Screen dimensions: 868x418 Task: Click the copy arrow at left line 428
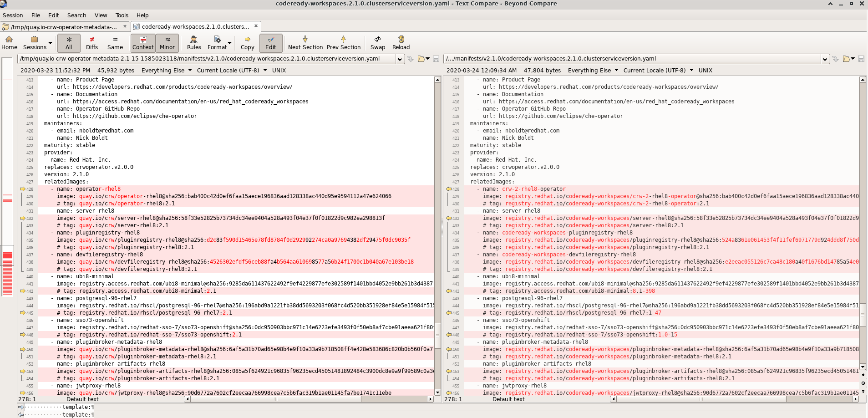coord(22,189)
